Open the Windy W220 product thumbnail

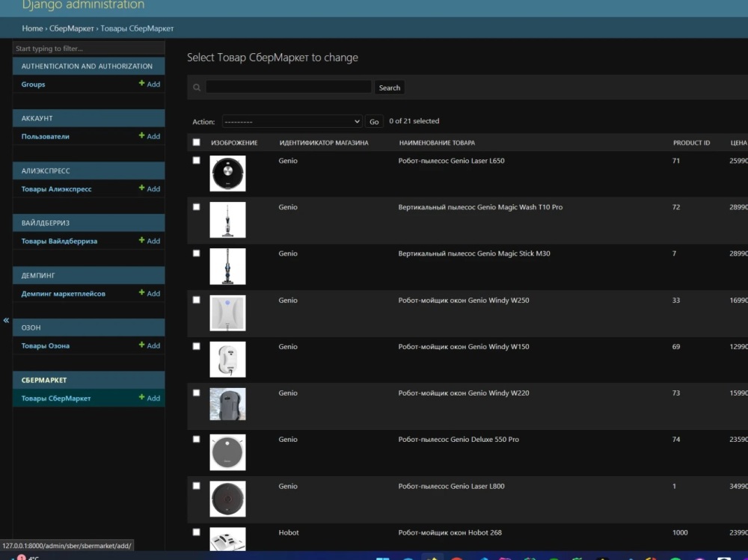227,404
